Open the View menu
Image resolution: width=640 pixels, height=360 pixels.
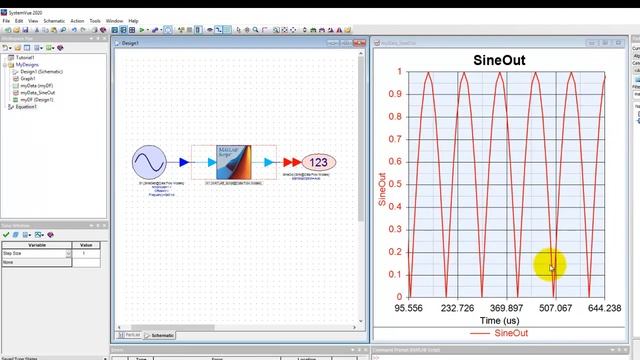click(x=33, y=21)
